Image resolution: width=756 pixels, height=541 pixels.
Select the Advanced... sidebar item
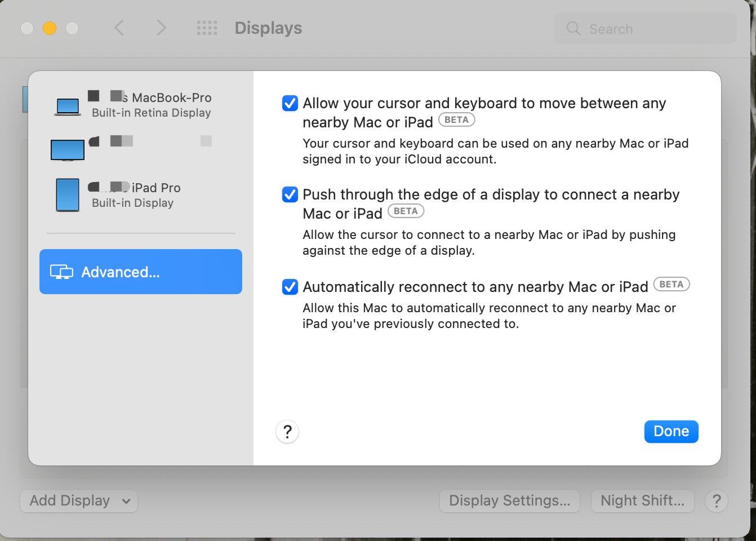coord(141,272)
